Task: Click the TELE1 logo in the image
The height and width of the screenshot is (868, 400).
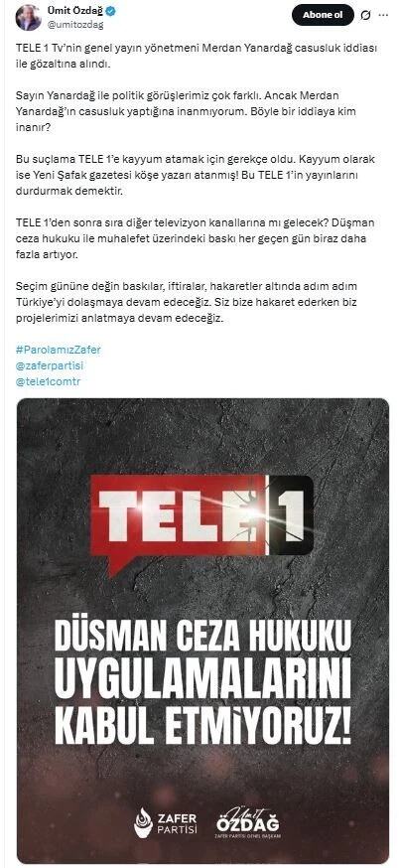Action: click(201, 520)
